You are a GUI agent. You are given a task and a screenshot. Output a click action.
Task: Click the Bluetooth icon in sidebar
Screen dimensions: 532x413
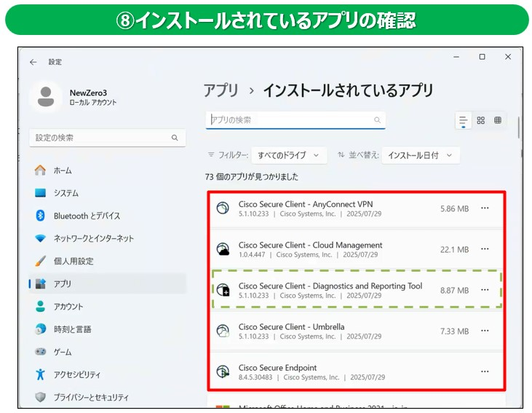(x=40, y=216)
